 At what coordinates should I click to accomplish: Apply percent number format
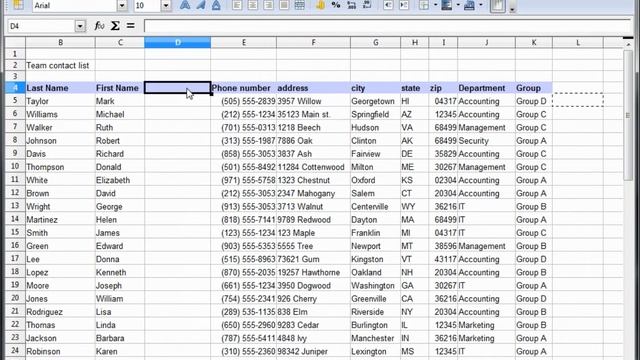tap(336, 5)
